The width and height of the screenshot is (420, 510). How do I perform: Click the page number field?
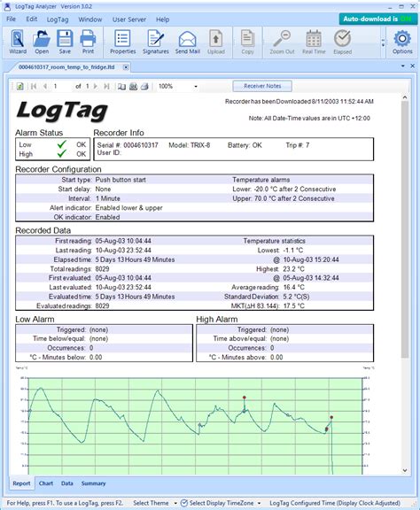62,86
